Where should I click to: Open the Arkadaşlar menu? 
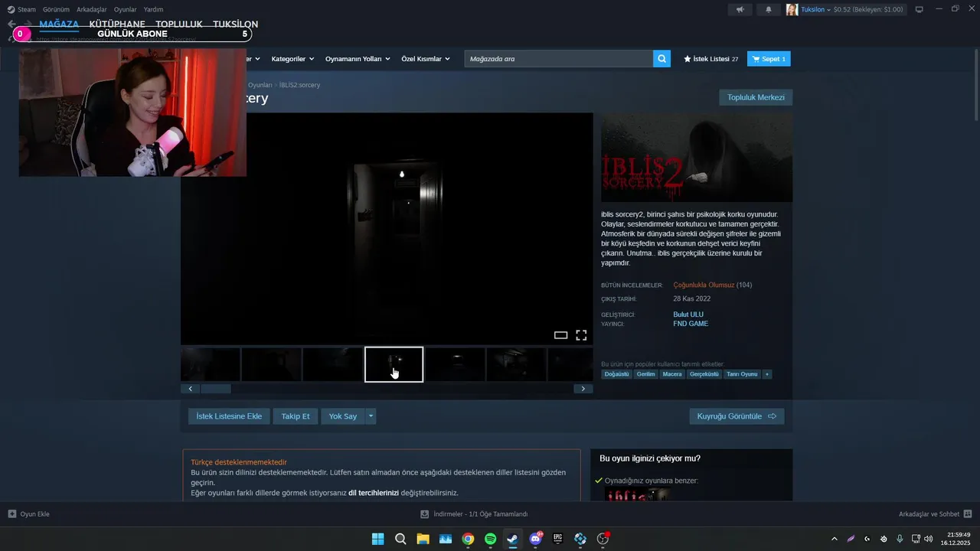[x=92, y=9]
